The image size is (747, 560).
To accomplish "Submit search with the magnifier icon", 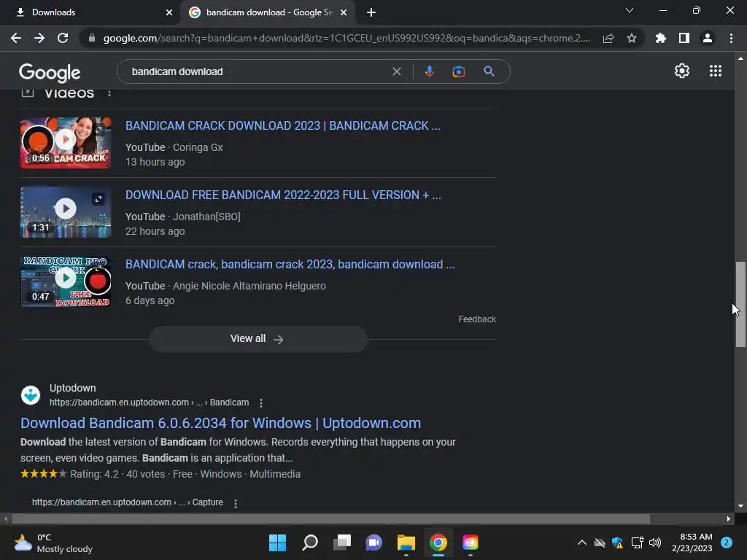I will click(x=489, y=71).
